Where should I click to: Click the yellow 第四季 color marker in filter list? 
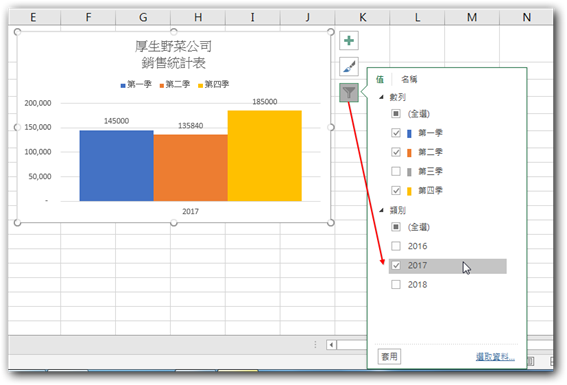(409, 191)
